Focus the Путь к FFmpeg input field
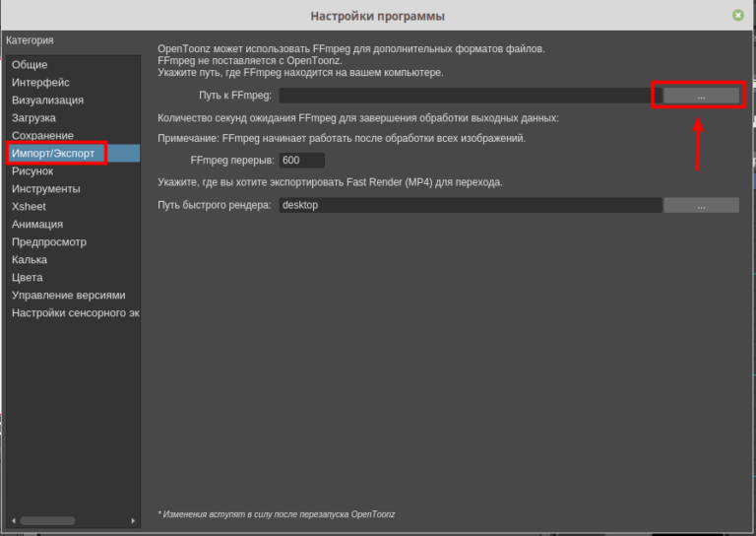 point(471,96)
